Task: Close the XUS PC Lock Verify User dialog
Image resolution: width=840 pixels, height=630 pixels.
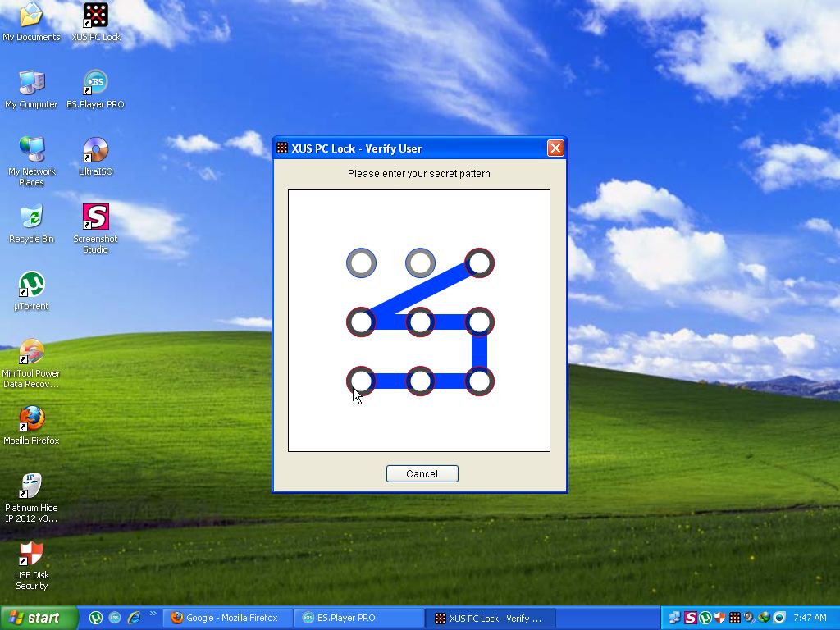Action: (x=555, y=148)
